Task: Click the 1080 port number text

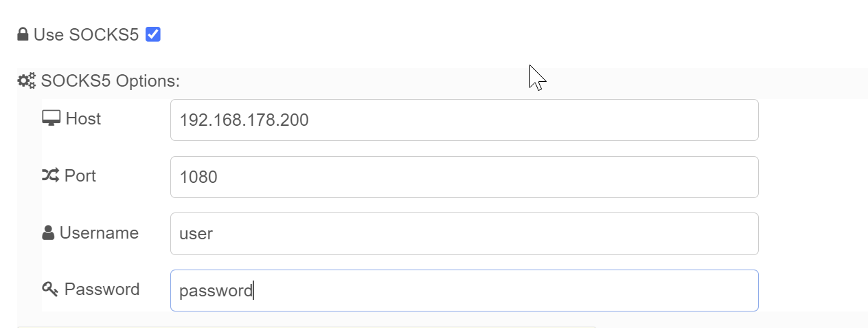Action: point(198,177)
